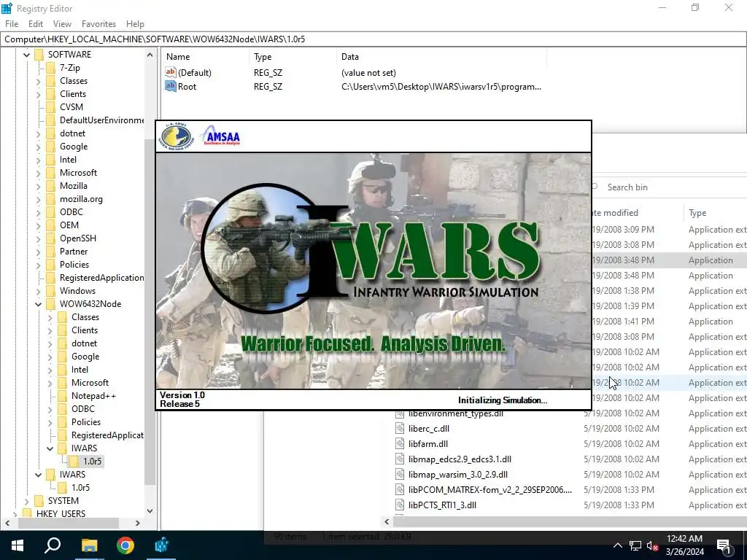The width and height of the screenshot is (747, 560).
Task: Select the CVSM key folder icon
Action: click(50, 107)
